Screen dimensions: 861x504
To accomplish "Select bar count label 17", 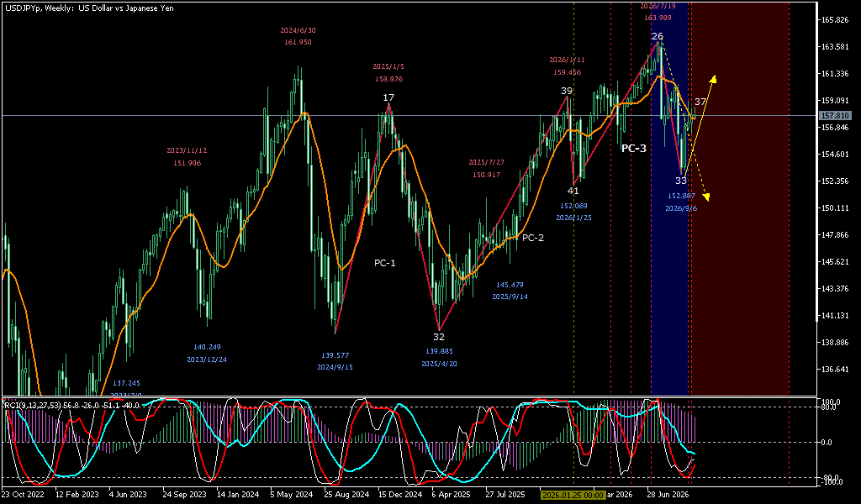I will coord(388,97).
